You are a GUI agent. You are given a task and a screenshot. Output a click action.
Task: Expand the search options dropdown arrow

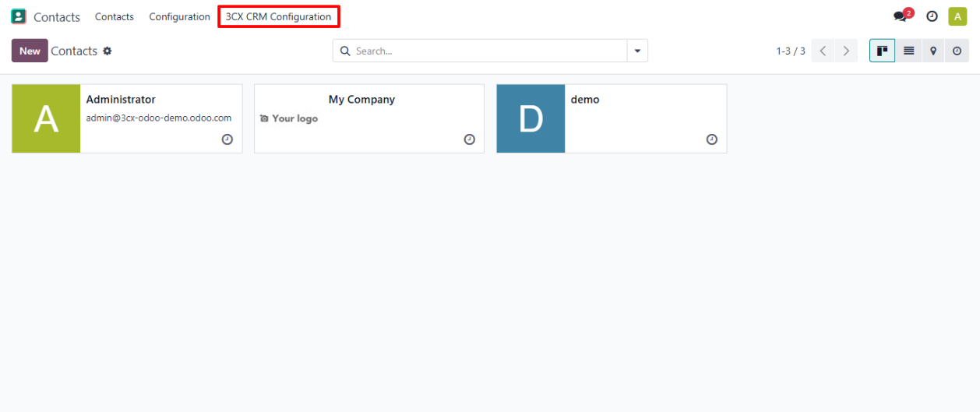[x=637, y=51]
